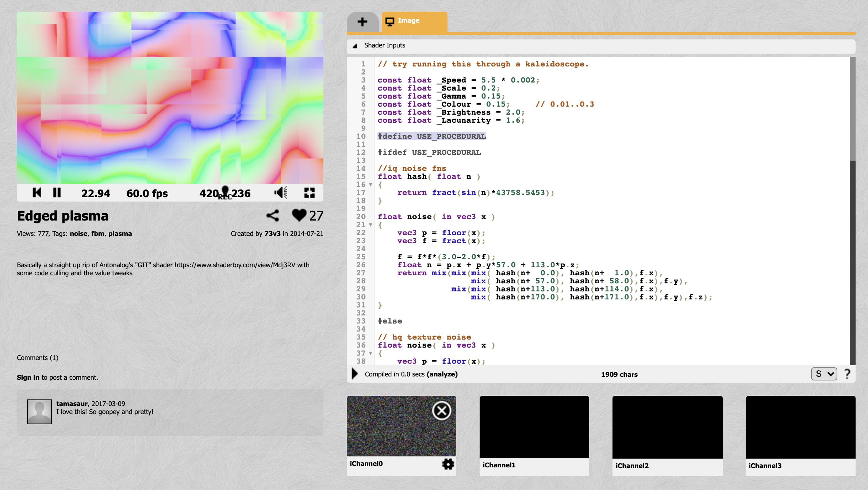
Task: Enter fullscreen preview mode
Action: (309, 192)
